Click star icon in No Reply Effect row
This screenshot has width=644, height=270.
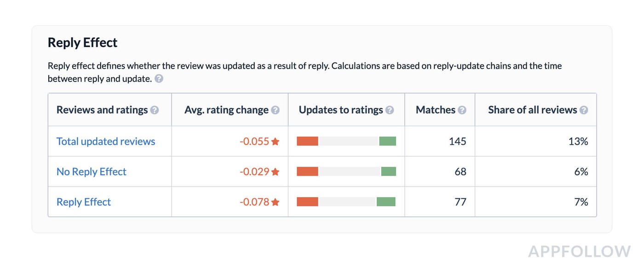click(276, 172)
